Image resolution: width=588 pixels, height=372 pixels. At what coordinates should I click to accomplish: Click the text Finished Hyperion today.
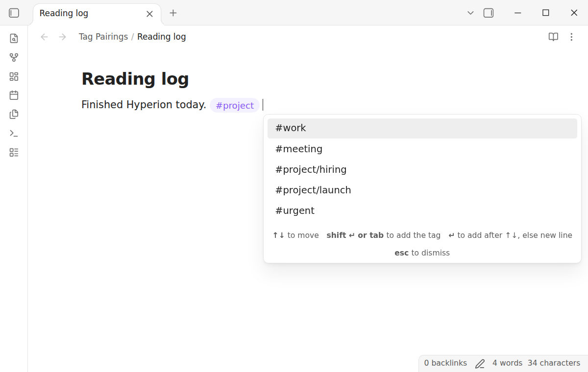pyautogui.click(x=144, y=105)
